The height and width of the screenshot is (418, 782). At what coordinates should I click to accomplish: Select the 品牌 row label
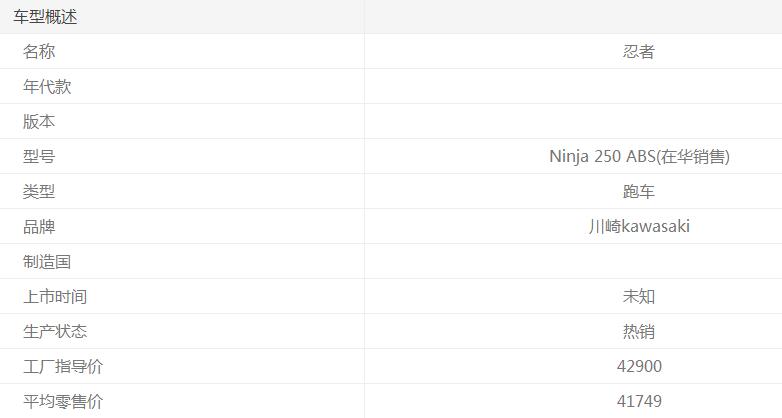[39, 227]
